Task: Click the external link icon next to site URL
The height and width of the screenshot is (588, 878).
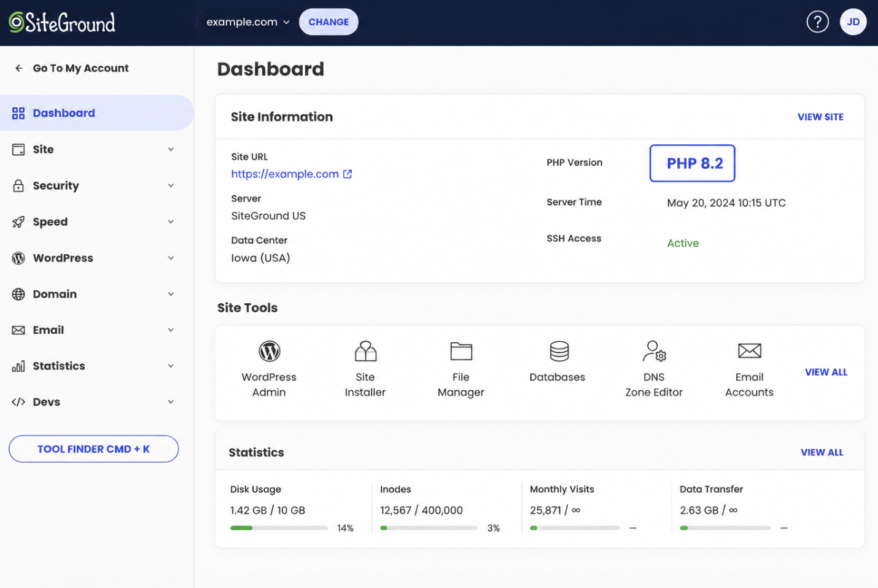Action: (x=348, y=174)
